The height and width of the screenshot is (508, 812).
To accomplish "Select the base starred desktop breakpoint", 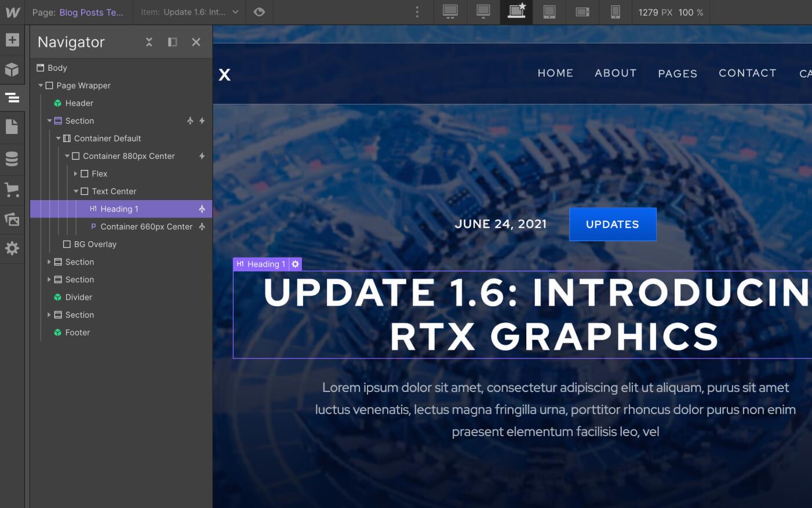I will pos(516,11).
